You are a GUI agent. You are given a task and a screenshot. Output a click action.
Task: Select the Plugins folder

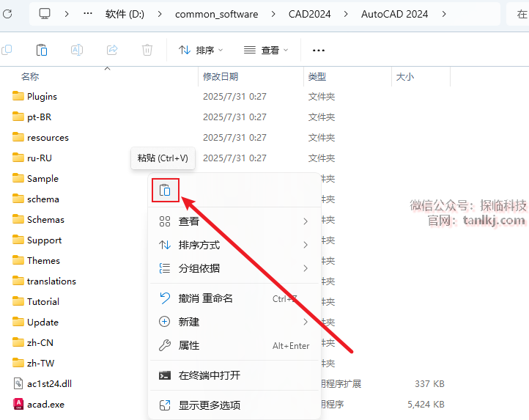[x=42, y=96]
